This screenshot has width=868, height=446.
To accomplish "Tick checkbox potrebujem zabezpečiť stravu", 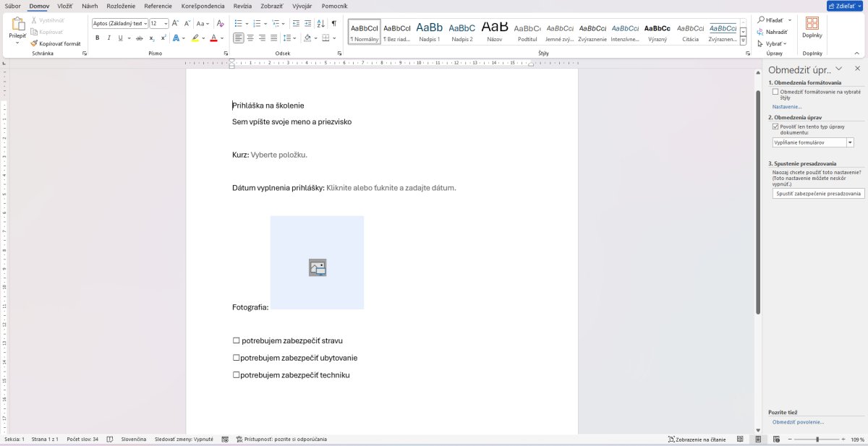I will [x=236, y=340].
